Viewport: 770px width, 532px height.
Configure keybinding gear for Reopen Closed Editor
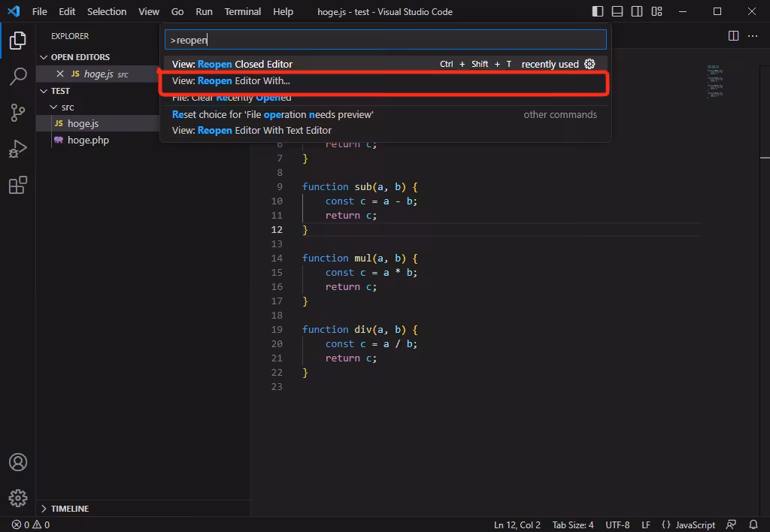[x=590, y=64]
